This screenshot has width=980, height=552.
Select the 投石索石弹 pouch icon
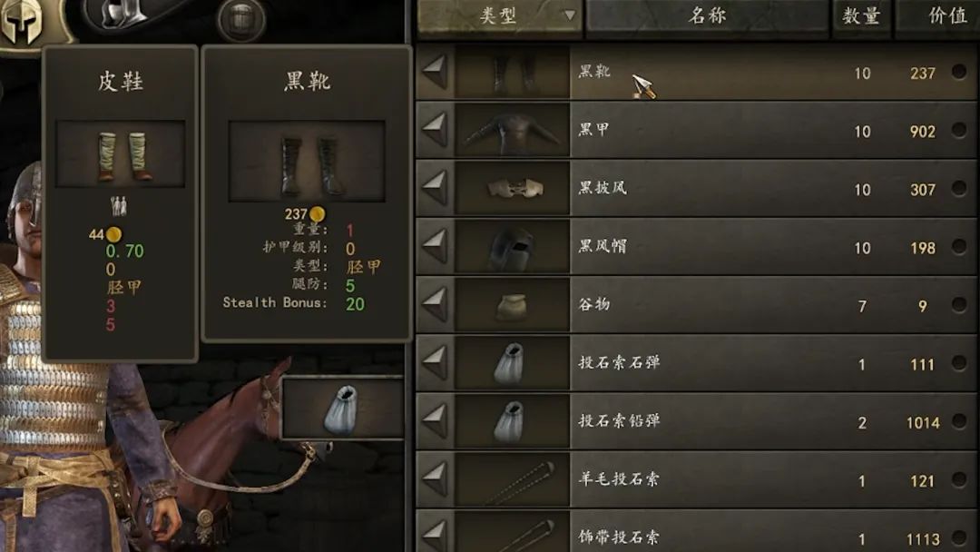click(x=513, y=362)
